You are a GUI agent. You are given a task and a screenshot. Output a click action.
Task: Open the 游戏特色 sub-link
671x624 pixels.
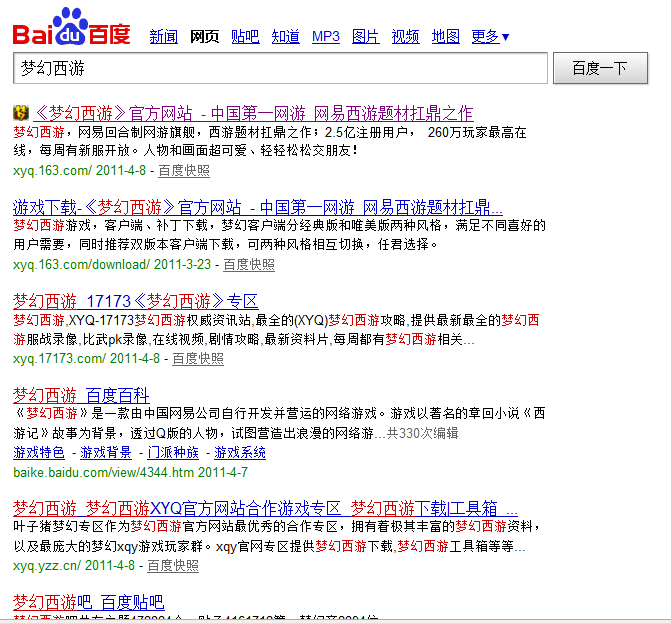coord(39,453)
